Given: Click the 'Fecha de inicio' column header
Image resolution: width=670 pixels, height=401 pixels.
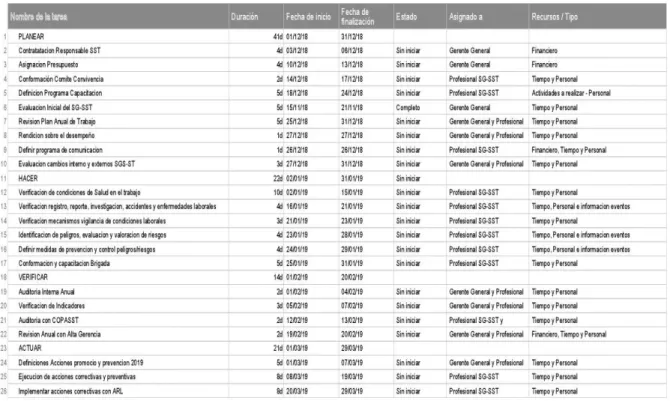Looking at the screenshot, I should click(311, 17).
